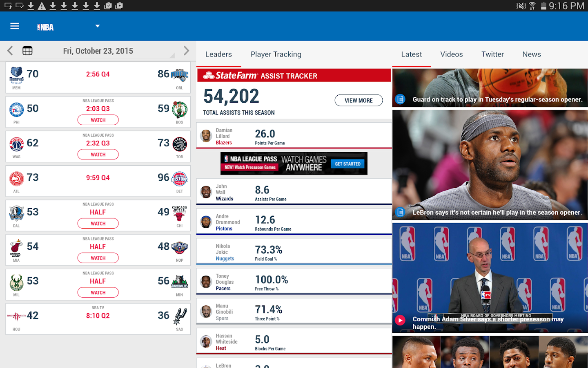Image resolution: width=588 pixels, height=368 pixels.
Task: Open the calendar date picker icon
Action: (x=27, y=51)
